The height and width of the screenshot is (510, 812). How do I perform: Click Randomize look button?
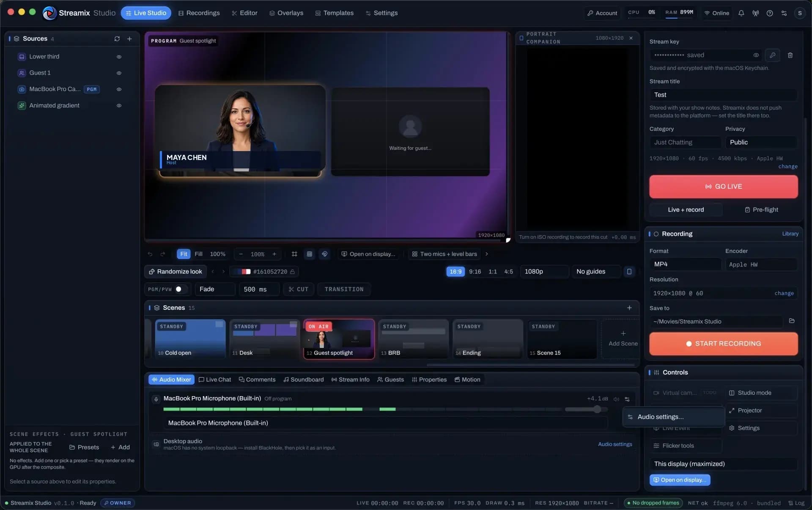click(x=176, y=271)
